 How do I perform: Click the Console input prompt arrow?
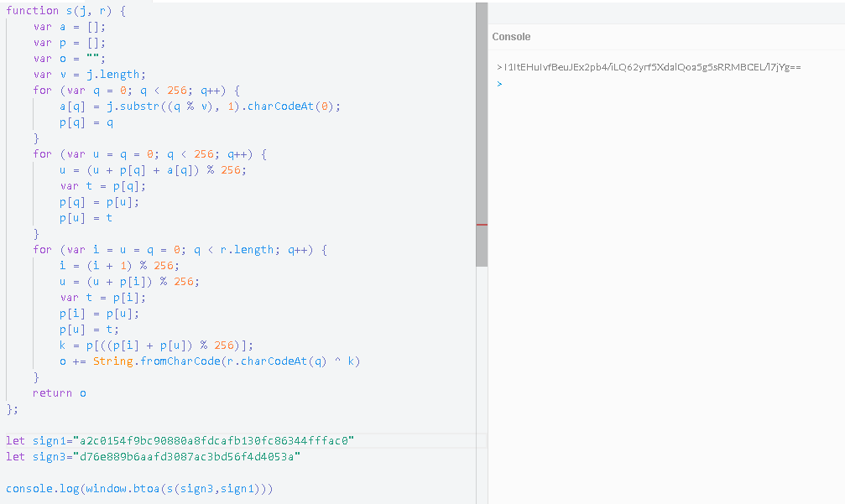click(499, 83)
